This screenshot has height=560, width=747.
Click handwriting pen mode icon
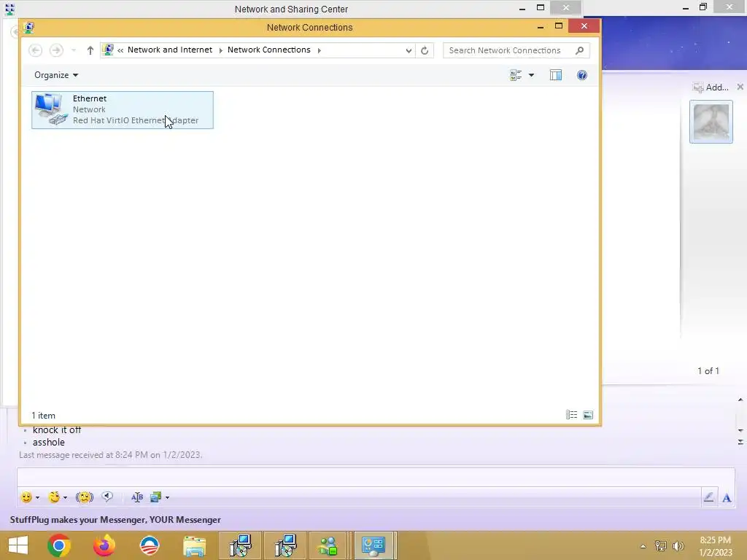[709, 497]
